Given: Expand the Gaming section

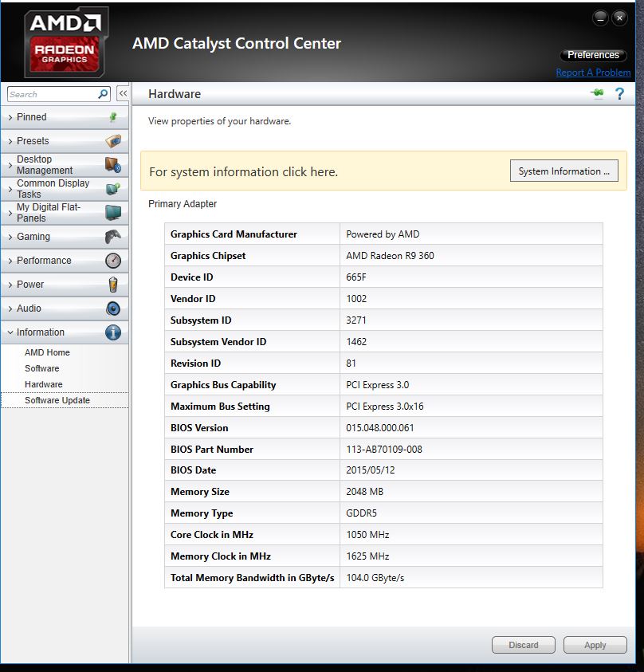Looking at the screenshot, I should [x=65, y=237].
